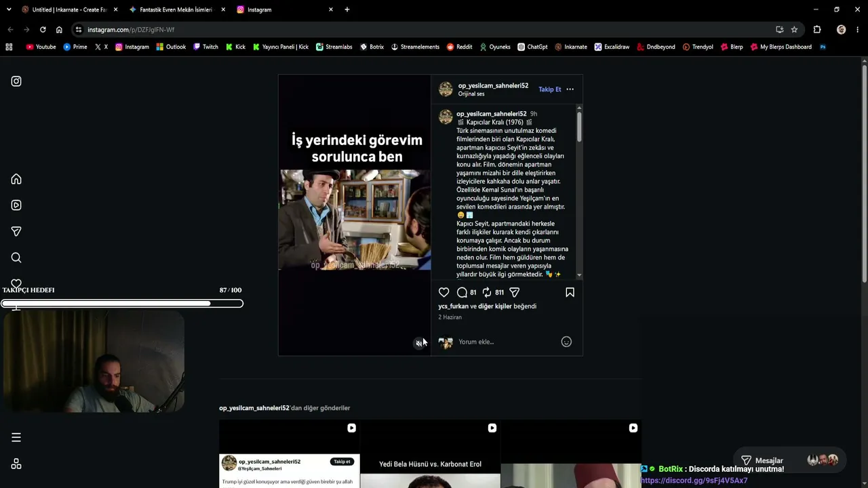Close the Untitled Inkarnate tab
This screenshot has height=488, width=868.
point(115,9)
